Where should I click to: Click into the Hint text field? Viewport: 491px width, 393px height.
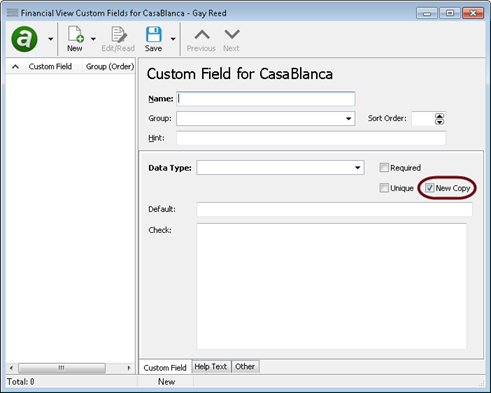[311, 138]
